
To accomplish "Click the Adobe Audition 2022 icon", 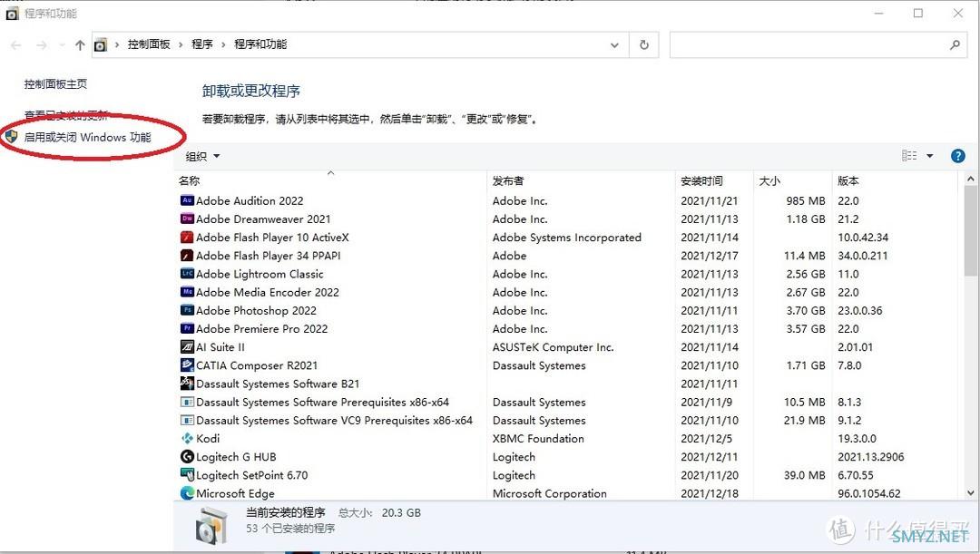I will click(187, 200).
